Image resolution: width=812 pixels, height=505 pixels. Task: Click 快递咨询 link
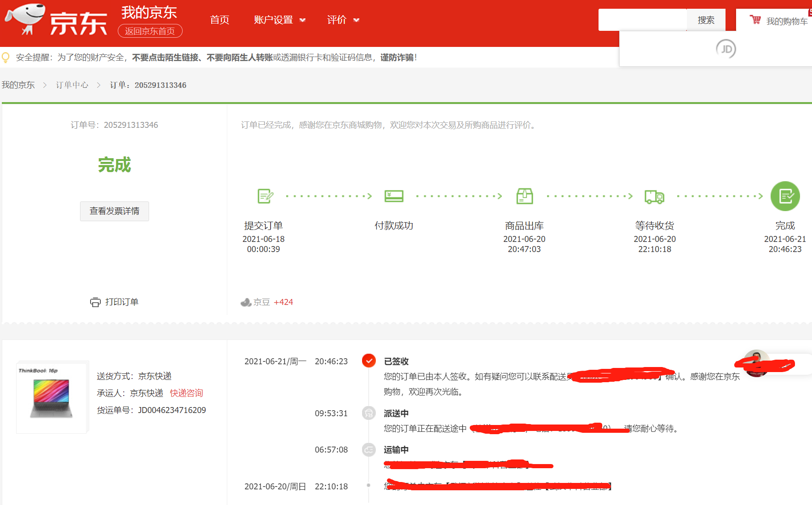(x=186, y=393)
